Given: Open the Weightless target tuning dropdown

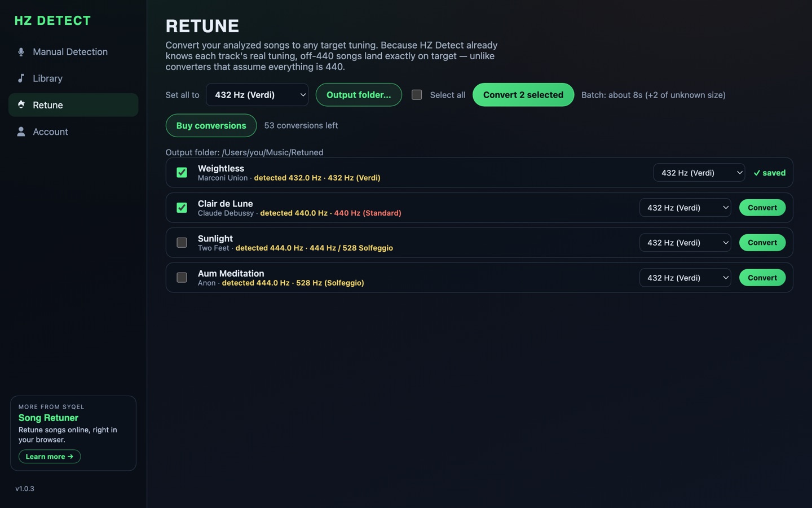Looking at the screenshot, I should click(699, 173).
